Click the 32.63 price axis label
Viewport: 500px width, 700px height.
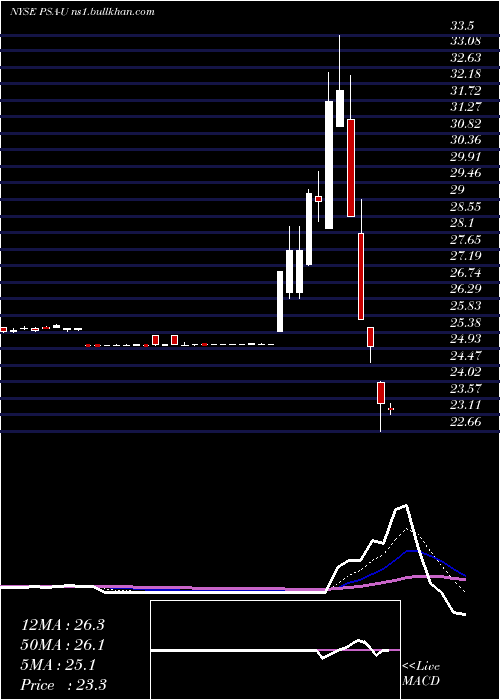(x=465, y=58)
